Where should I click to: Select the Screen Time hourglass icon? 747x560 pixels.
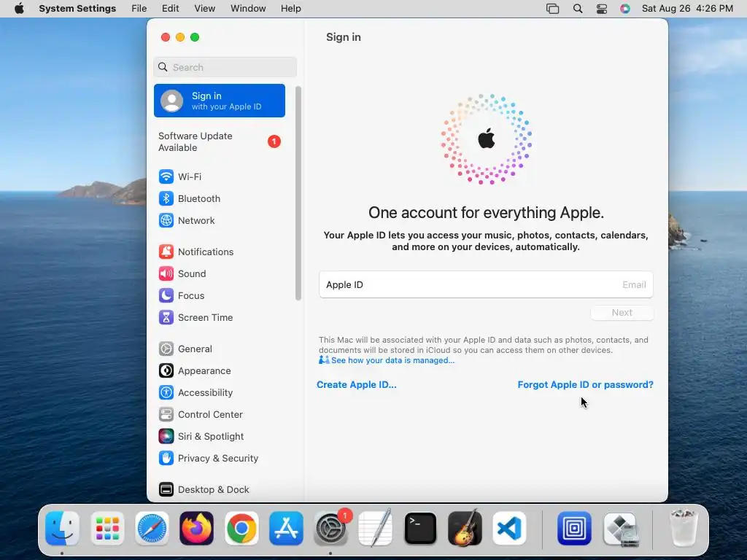click(x=166, y=318)
